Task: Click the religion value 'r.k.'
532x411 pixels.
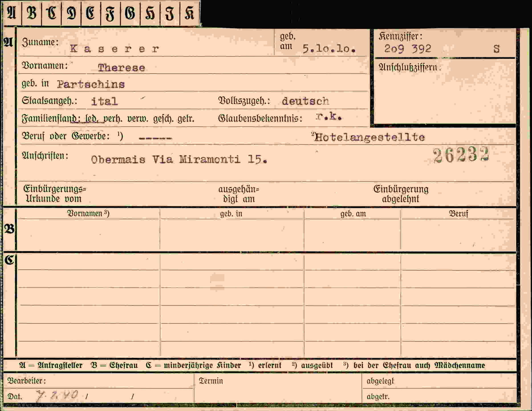Action: [329, 117]
